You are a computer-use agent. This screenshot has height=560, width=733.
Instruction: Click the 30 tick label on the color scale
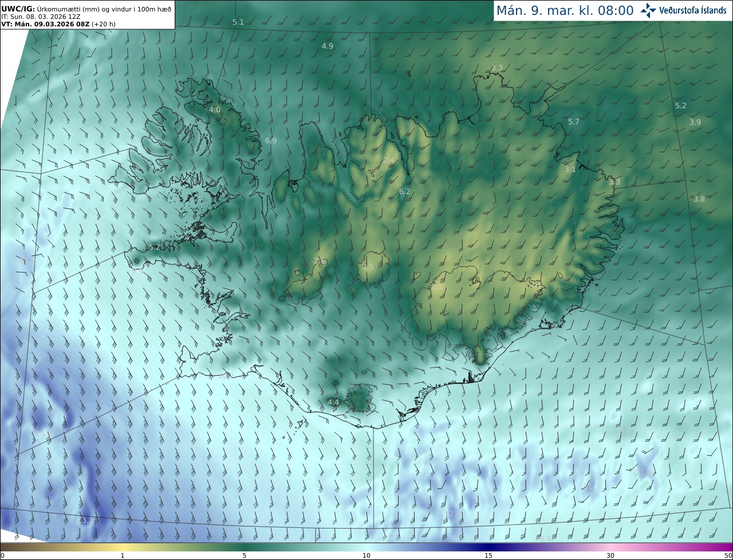[610, 555]
